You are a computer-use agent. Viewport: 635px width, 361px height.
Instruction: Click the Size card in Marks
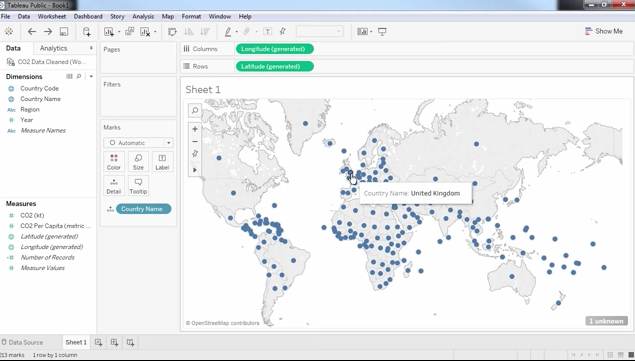click(x=138, y=162)
